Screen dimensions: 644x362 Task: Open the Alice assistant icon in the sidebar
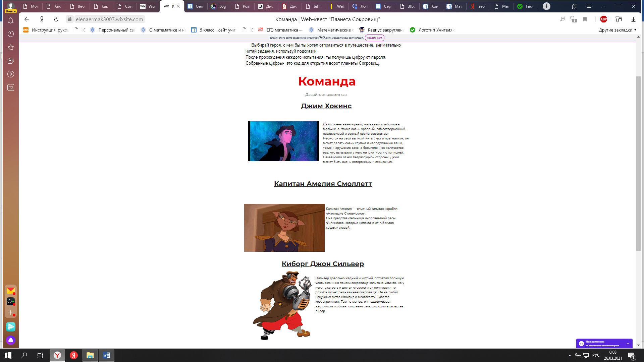click(11, 340)
